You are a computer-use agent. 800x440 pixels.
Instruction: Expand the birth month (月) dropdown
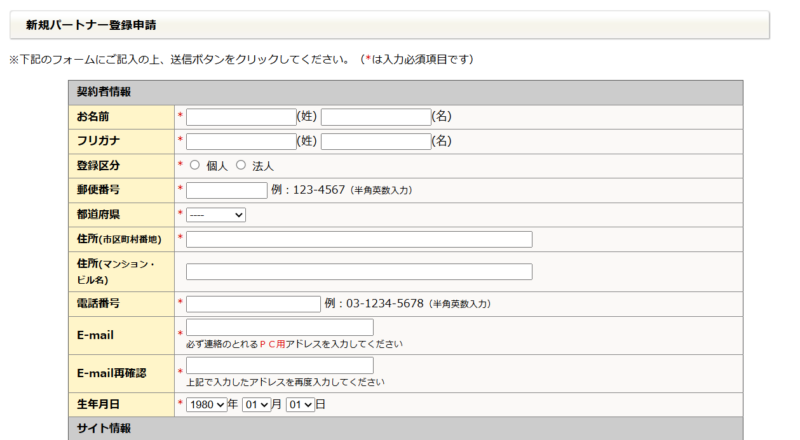pyautogui.click(x=256, y=404)
